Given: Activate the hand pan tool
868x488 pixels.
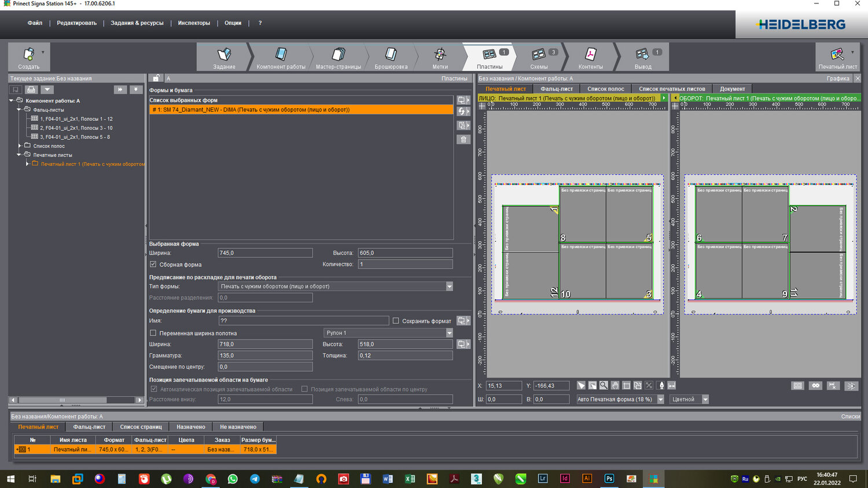Looking at the screenshot, I should point(615,386).
